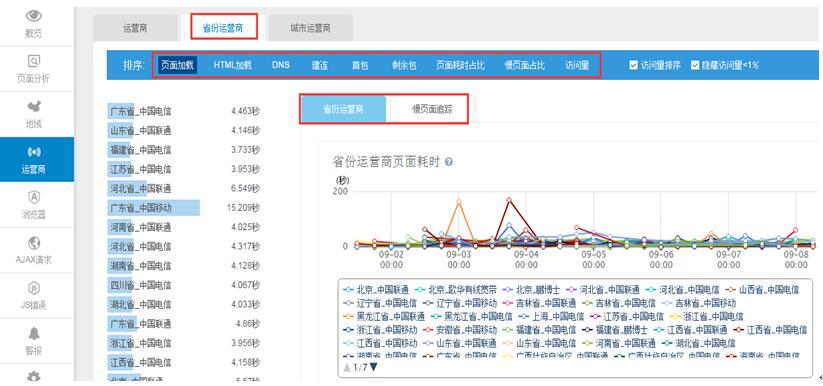This screenshot has width=823, height=386.
Task: Sort by DNS
Action: point(281,66)
